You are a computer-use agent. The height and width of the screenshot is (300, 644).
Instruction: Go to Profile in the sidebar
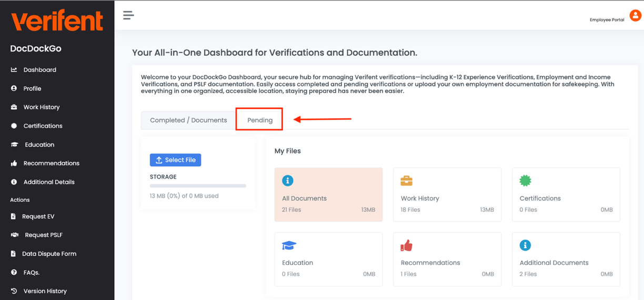pyautogui.click(x=32, y=89)
